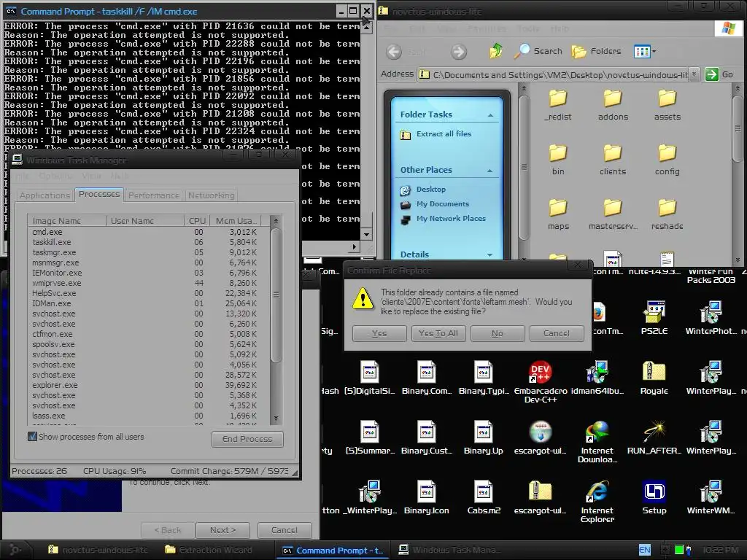Switch to Processes tab in Task Manager

point(99,194)
